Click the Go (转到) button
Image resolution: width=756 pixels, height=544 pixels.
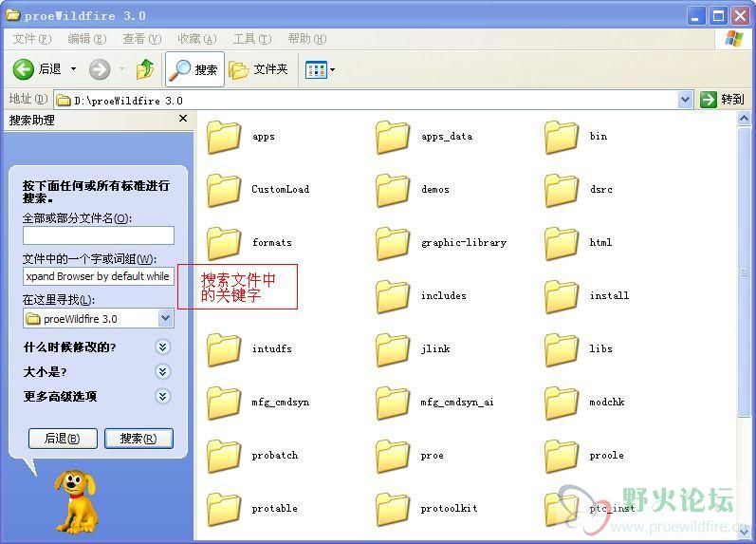722,100
